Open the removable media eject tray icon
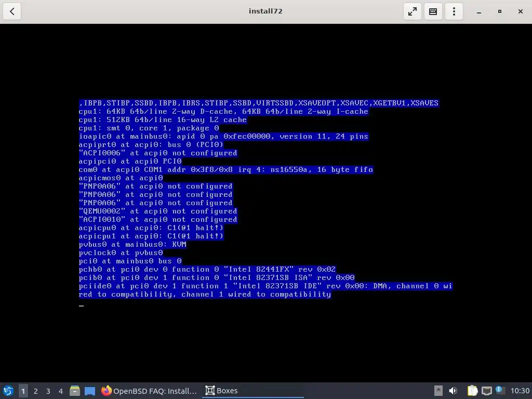532x399 pixels. click(438, 391)
